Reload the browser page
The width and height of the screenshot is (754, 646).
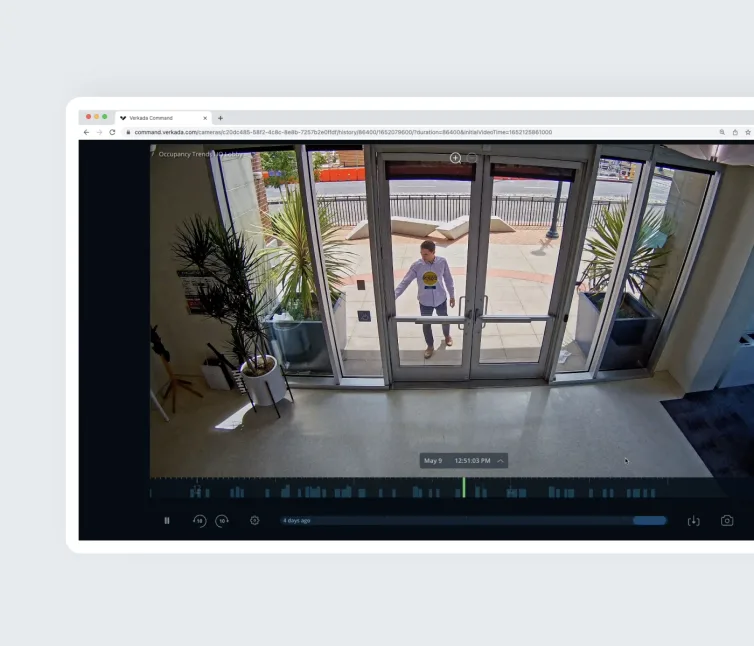click(x=112, y=132)
